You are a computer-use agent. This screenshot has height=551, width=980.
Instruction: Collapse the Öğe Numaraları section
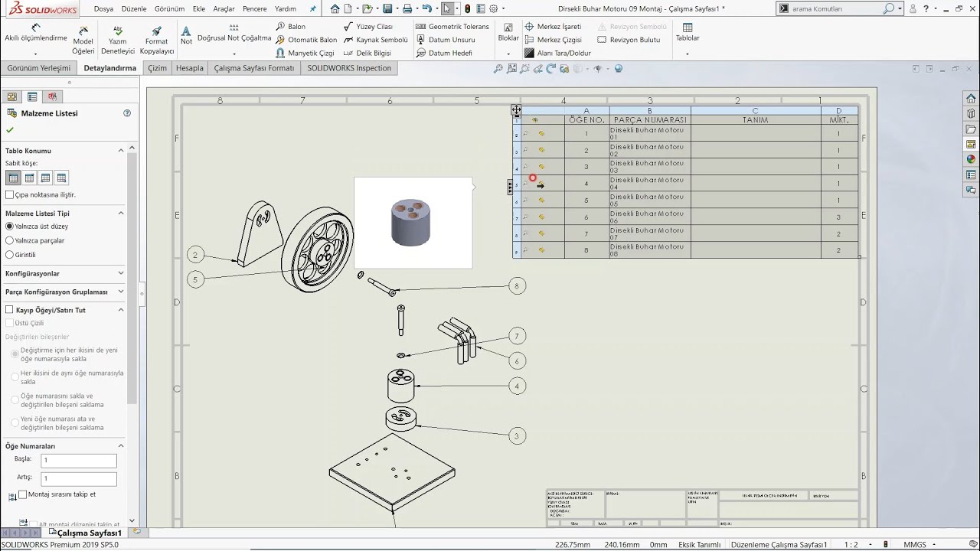121,445
